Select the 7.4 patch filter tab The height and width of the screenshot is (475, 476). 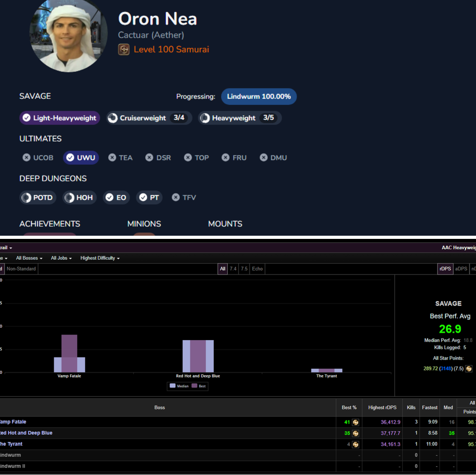point(233,269)
